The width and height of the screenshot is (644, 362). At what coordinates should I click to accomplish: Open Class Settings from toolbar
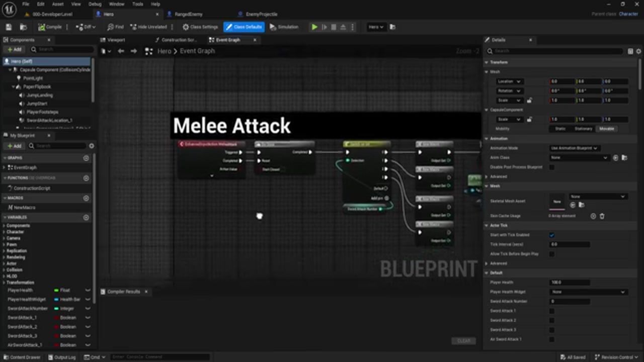click(x=200, y=27)
